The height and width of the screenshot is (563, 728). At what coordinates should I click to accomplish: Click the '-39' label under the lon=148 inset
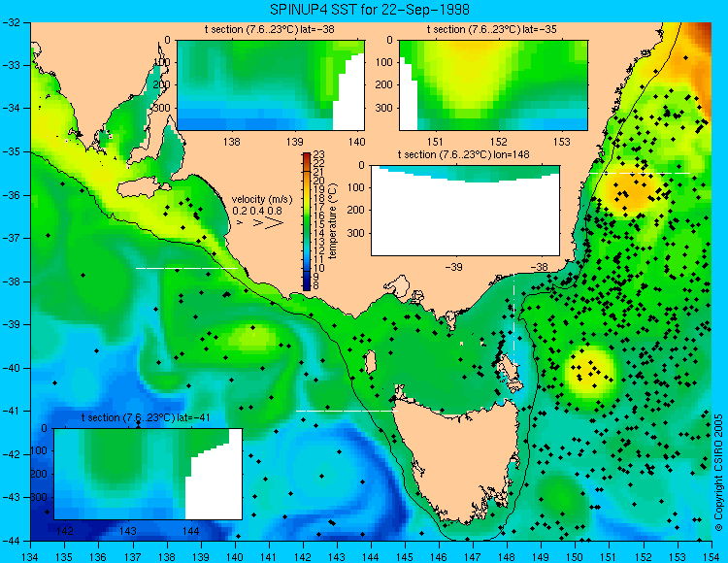(x=453, y=267)
